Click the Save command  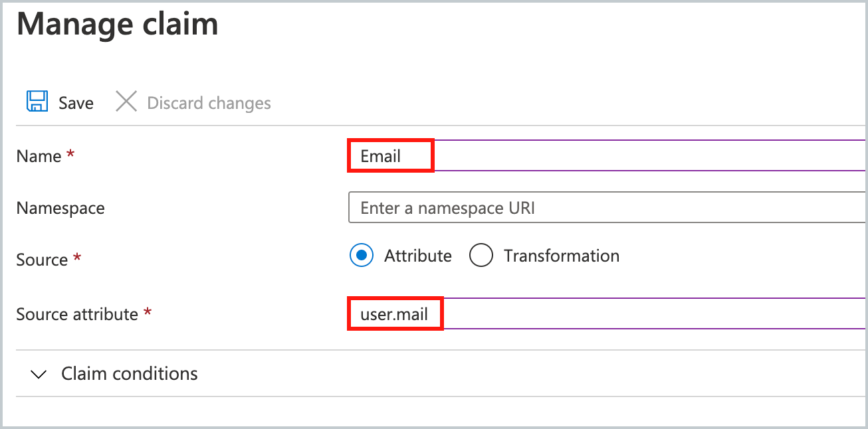point(76,102)
